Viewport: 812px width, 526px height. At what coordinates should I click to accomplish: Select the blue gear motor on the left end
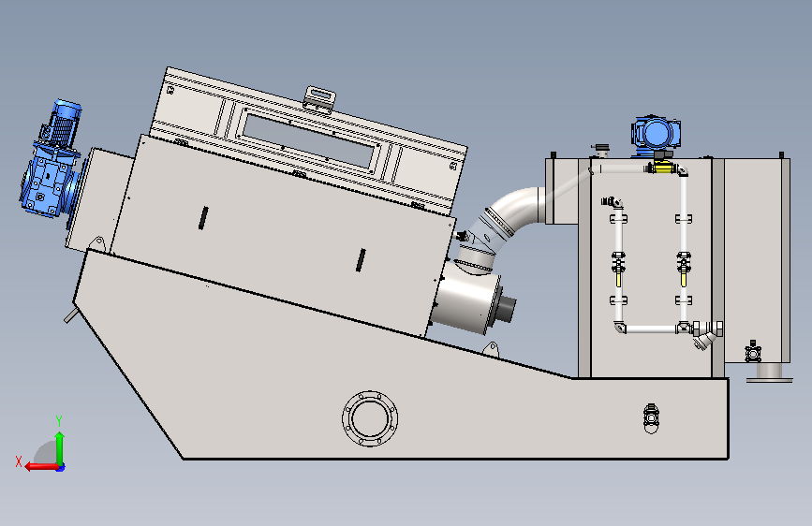point(51,159)
